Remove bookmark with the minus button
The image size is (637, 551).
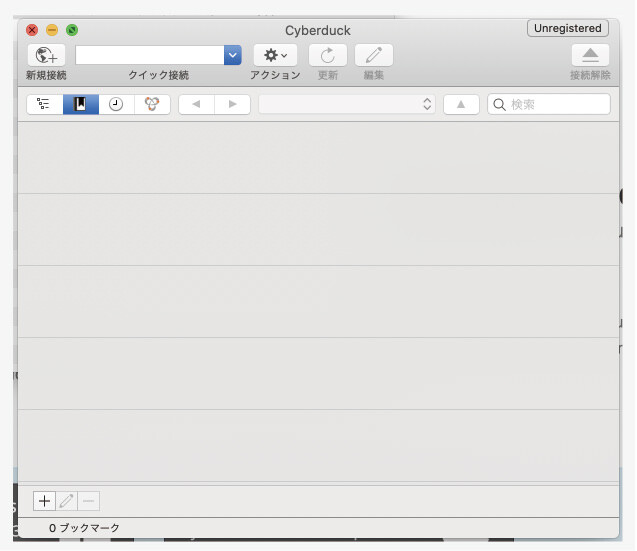[89, 501]
